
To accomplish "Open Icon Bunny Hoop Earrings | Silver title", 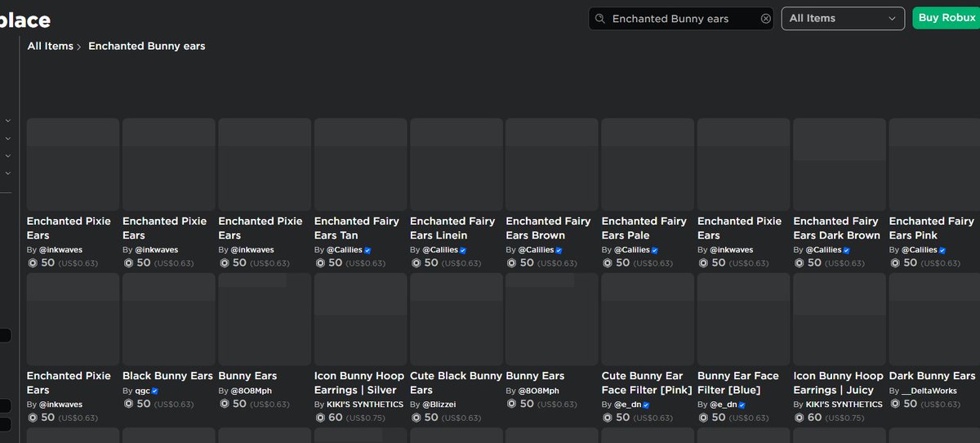I will (359, 383).
